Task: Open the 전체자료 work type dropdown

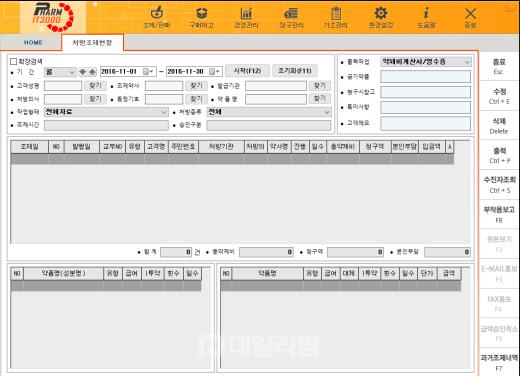Action: [106, 112]
